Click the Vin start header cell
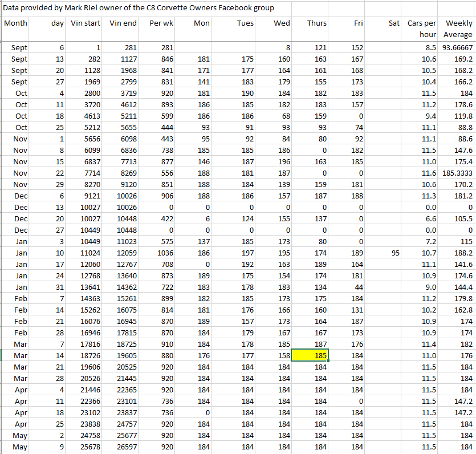The width and height of the screenshot is (476, 454). tap(86, 23)
